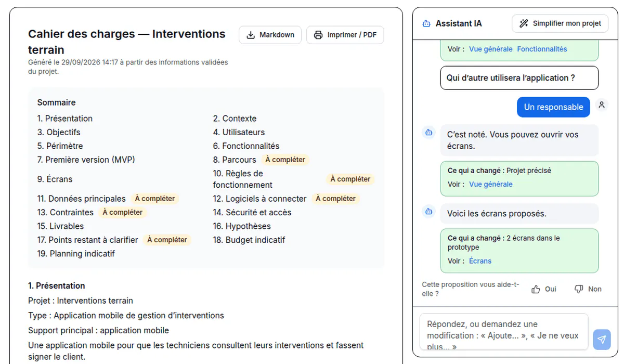This screenshot has width=624, height=364.
Task: Click the bot icon next to Voici les écrans proposés
Action: tap(429, 212)
